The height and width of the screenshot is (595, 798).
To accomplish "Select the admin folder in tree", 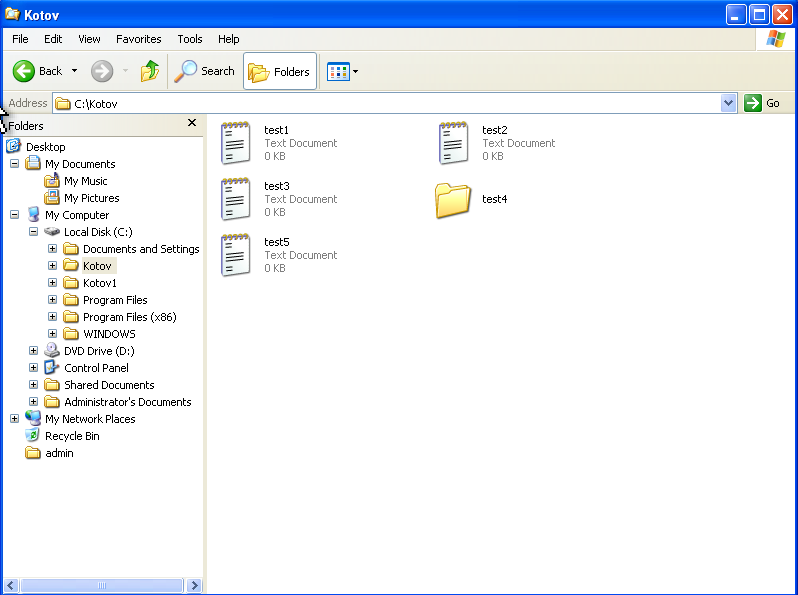I will pyautogui.click(x=59, y=453).
